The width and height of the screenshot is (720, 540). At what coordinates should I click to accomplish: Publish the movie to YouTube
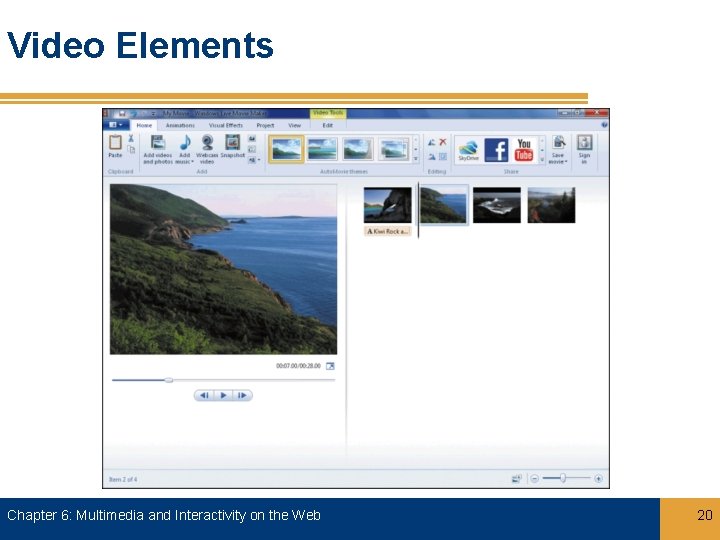[524, 150]
